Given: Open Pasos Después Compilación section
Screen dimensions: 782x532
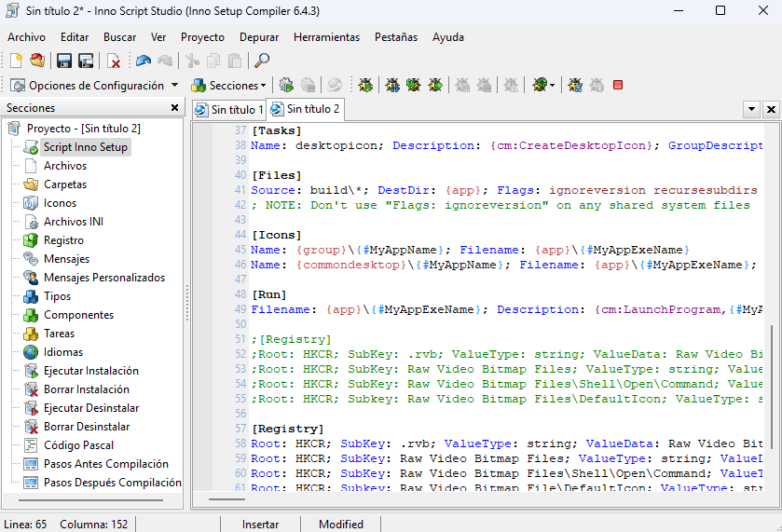Looking at the screenshot, I should pyautogui.click(x=112, y=482).
